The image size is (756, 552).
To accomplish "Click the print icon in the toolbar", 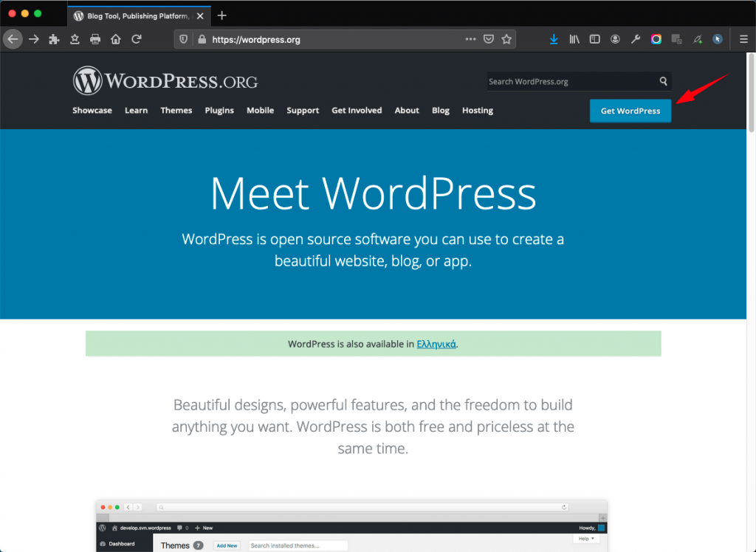I will [x=95, y=40].
